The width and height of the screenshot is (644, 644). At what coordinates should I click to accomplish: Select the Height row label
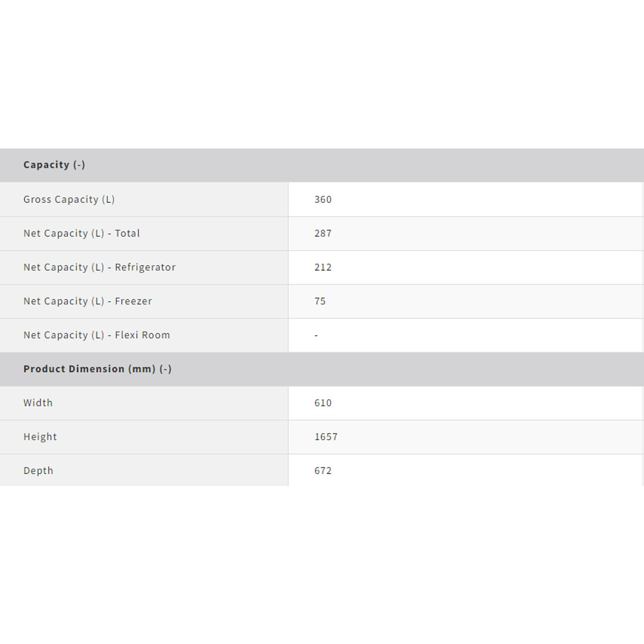point(40,437)
